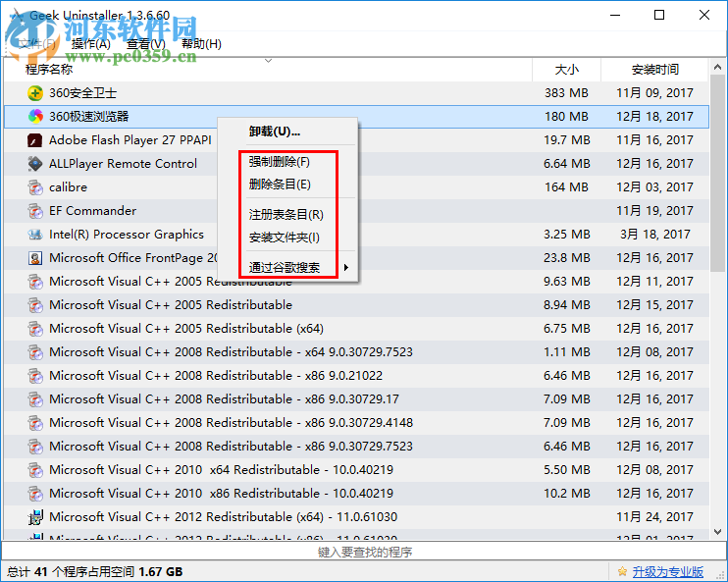Screen dimensions: 728x582
Task: Click the calibre installer icon
Action: pyautogui.click(x=35, y=187)
